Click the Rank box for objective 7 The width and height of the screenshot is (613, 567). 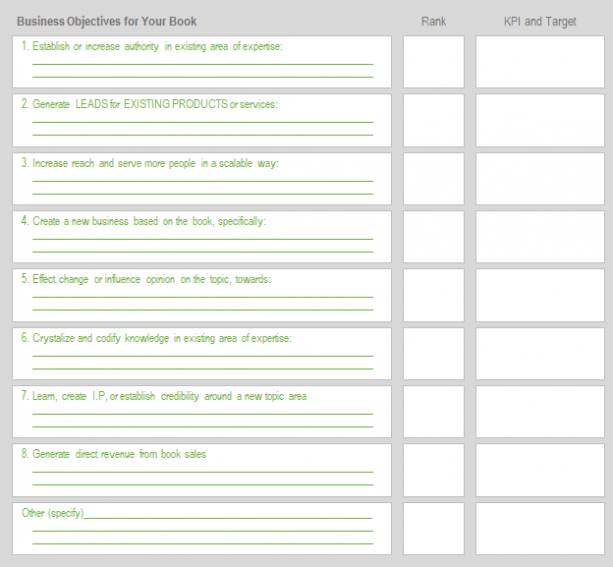(434, 411)
